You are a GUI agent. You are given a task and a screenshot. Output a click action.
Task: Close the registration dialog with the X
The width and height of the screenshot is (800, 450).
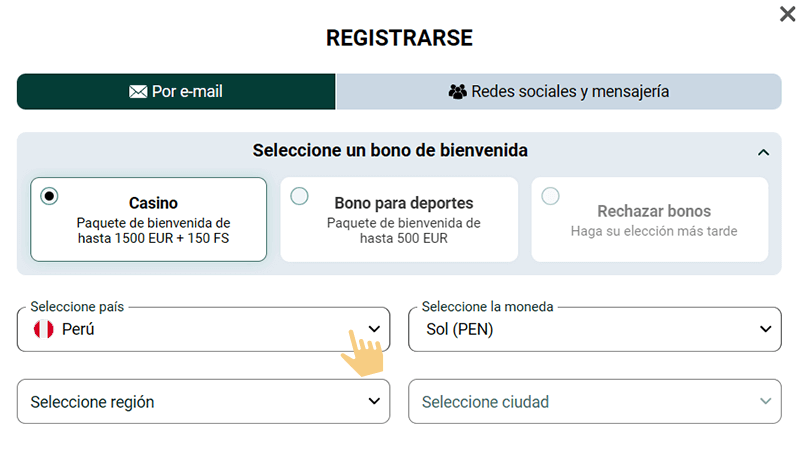click(x=787, y=14)
